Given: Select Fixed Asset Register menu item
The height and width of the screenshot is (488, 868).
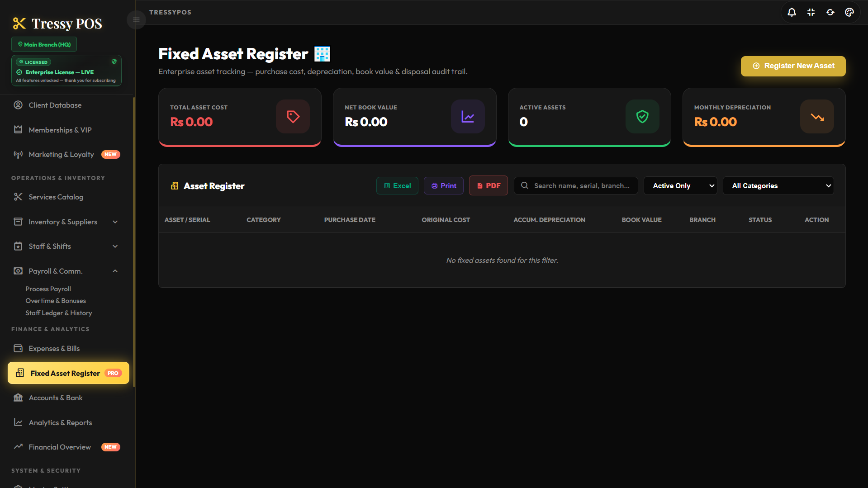Looking at the screenshot, I should [x=68, y=373].
